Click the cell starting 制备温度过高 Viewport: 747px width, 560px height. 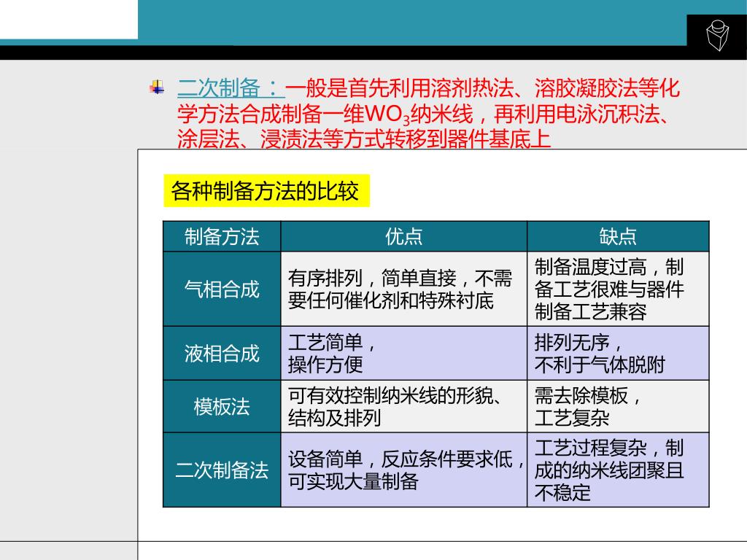click(618, 289)
